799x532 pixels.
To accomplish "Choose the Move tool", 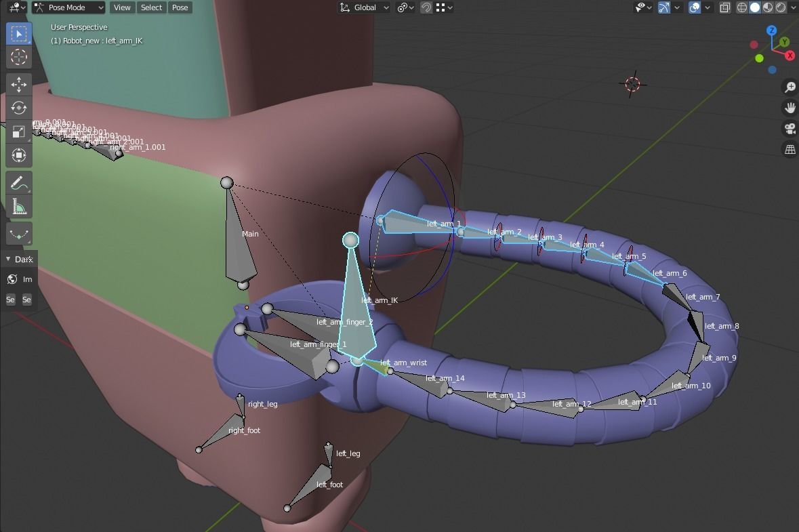I will 19,84.
